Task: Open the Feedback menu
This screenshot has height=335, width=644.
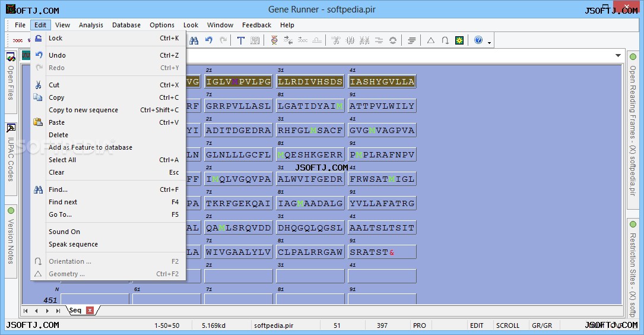Action: click(x=256, y=25)
